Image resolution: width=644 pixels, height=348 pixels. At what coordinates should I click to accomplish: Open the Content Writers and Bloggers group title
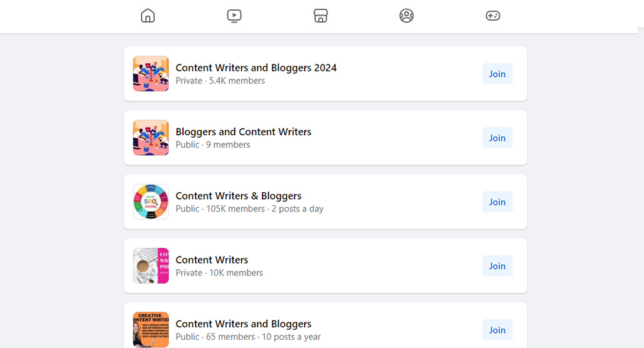point(244,324)
